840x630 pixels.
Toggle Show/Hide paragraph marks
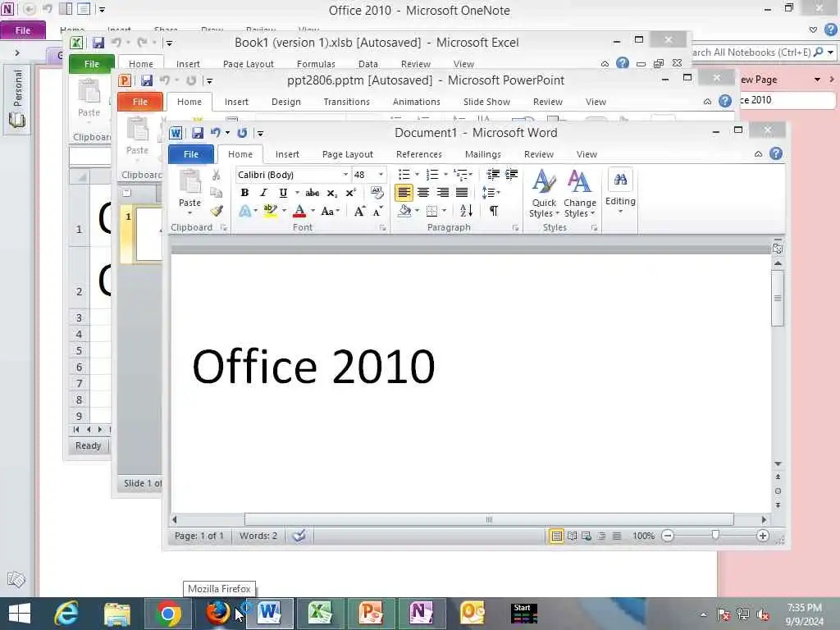click(x=493, y=211)
